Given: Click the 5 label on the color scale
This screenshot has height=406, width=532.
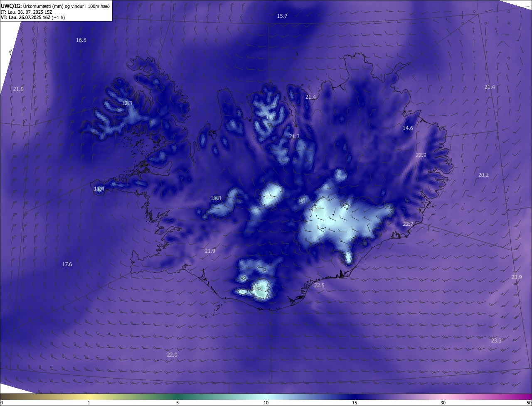Looking at the screenshot, I should pyautogui.click(x=177, y=403).
